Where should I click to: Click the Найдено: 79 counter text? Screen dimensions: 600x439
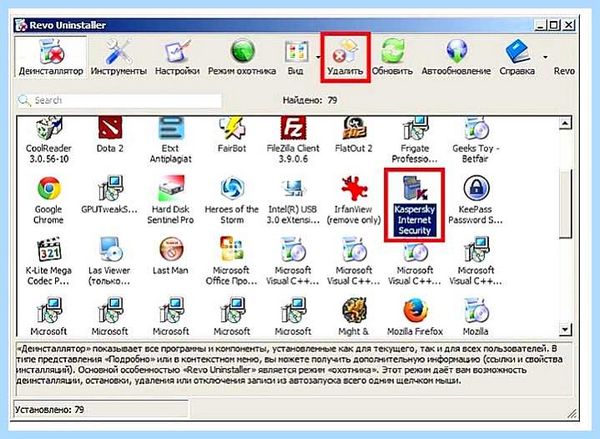[310, 100]
